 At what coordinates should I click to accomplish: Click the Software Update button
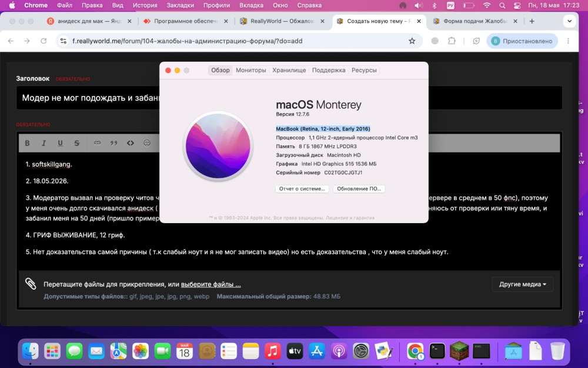[359, 189]
